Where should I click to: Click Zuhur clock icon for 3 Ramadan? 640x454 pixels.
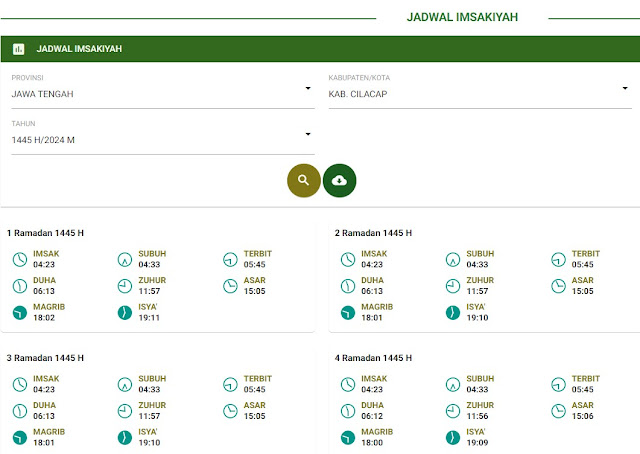pos(125,411)
